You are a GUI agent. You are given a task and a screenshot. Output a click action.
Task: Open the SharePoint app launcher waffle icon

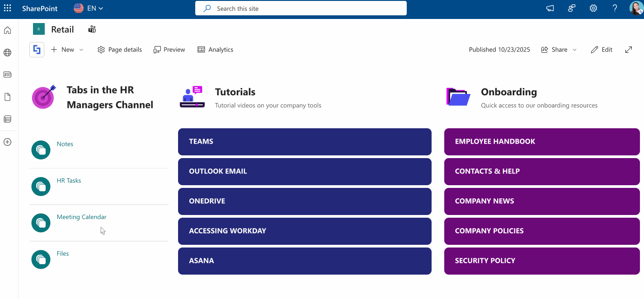7,8
